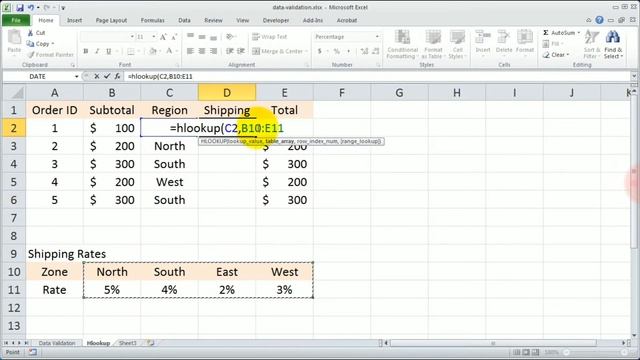
Task: Switch to the Developer tab
Action: click(276, 20)
